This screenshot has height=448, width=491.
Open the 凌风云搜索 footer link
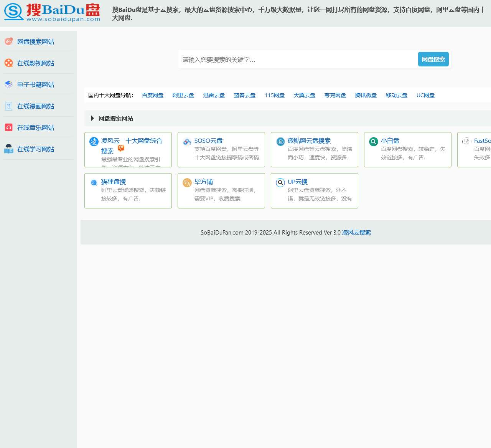tap(356, 233)
